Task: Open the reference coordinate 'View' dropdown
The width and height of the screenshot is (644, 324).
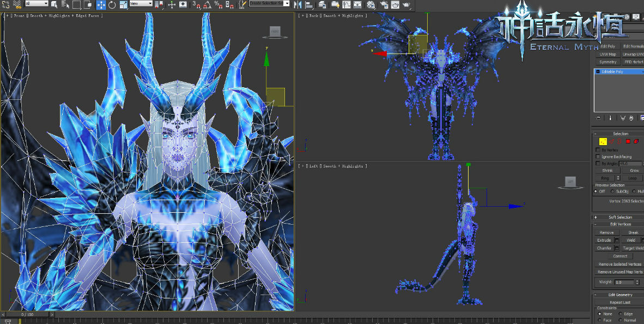Action: point(141,4)
